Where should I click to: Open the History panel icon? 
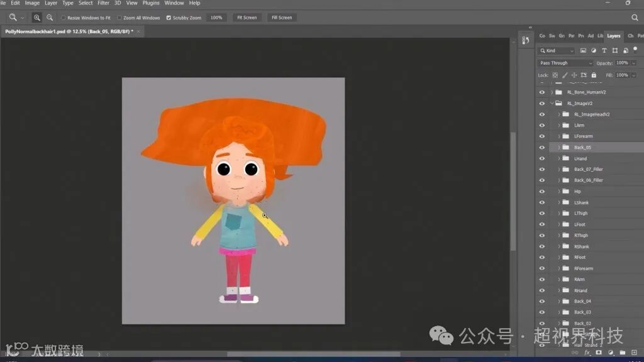coord(525,41)
